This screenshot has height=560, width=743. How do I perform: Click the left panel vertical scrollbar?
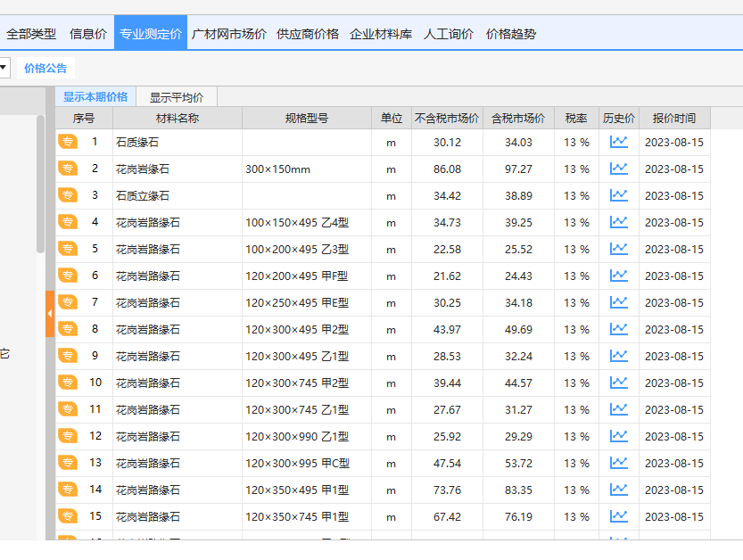pyautogui.click(x=40, y=185)
